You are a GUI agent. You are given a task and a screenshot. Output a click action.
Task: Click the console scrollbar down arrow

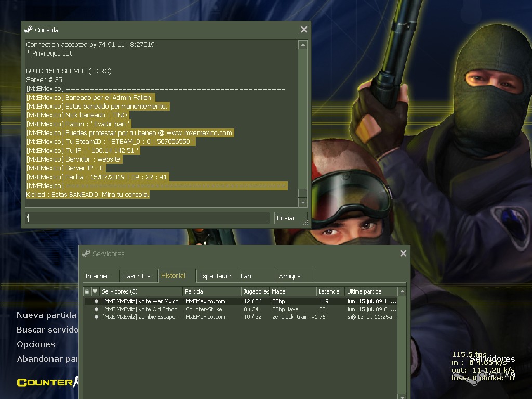pos(303,203)
